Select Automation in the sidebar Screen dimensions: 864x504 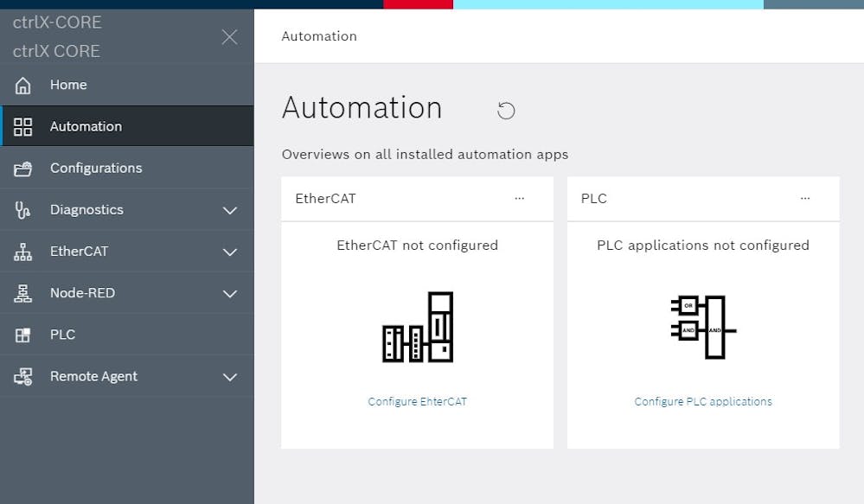pyautogui.click(x=127, y=126)
